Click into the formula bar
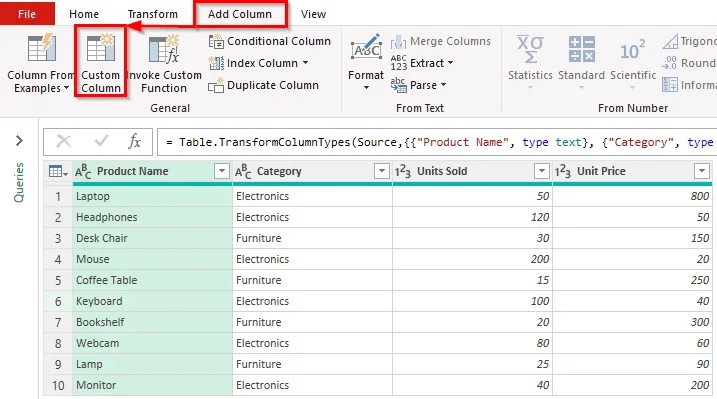The height and width of the screenshot is (399, 717). (437, 142)
